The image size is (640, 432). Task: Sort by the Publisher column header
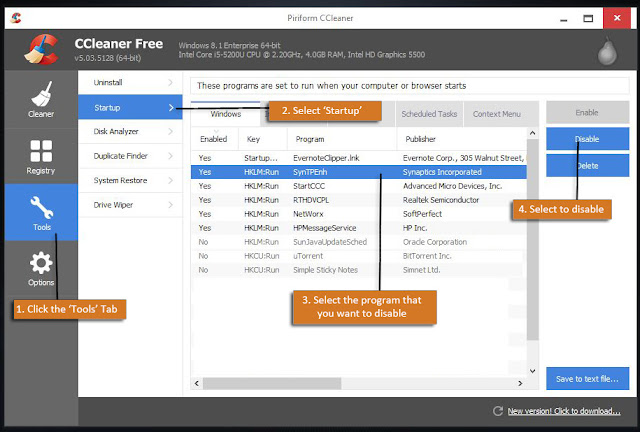click(462, 139)
